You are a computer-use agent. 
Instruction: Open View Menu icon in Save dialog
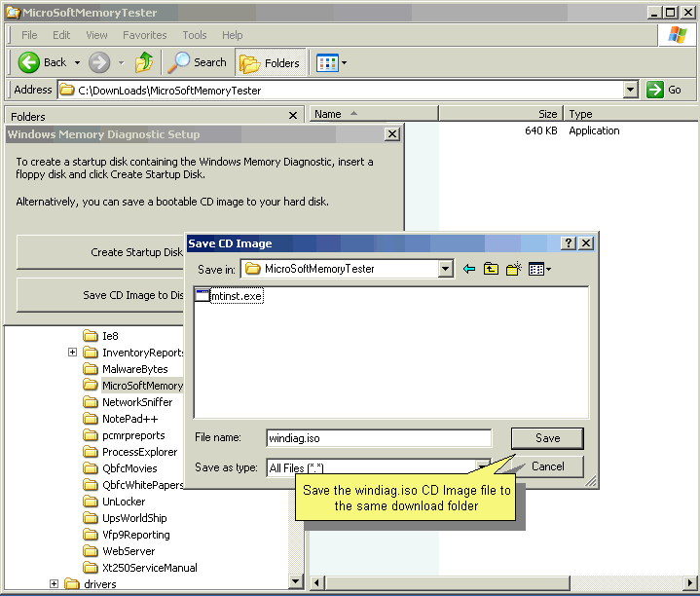click(539, 269)
